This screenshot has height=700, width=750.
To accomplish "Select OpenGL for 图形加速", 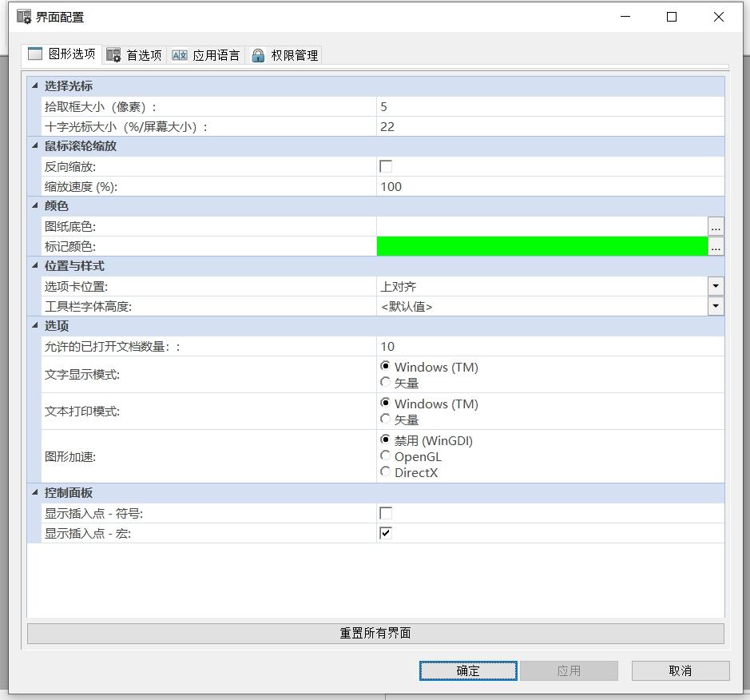I will pos(386,456).
